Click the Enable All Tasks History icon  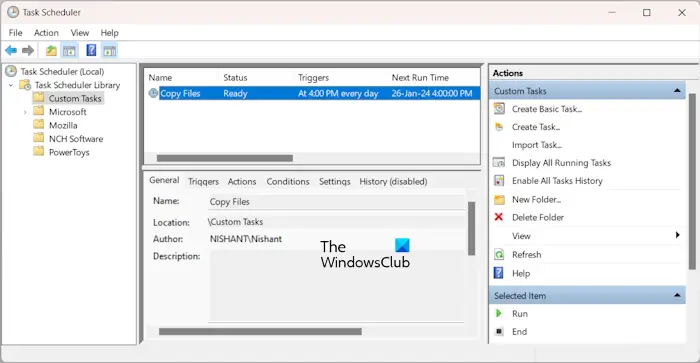(499, 180)
